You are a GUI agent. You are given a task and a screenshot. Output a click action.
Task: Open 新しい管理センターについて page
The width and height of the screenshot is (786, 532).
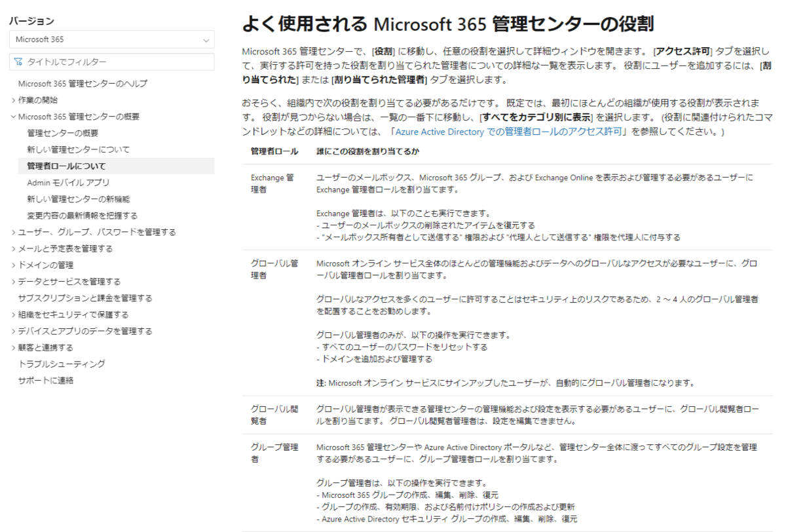tap(79, 149)
